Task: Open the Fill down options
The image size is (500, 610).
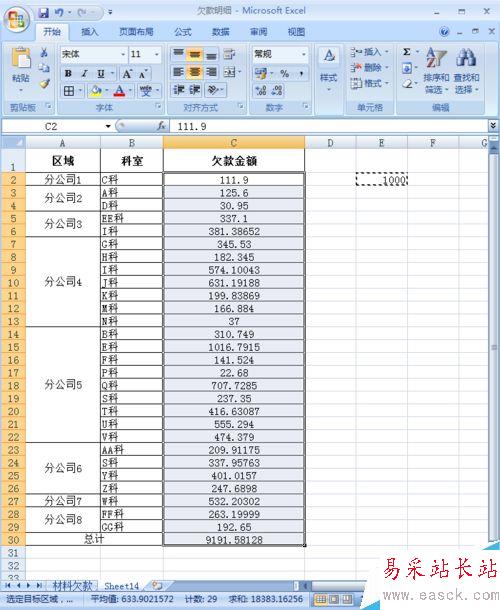Action: point(407,68)
